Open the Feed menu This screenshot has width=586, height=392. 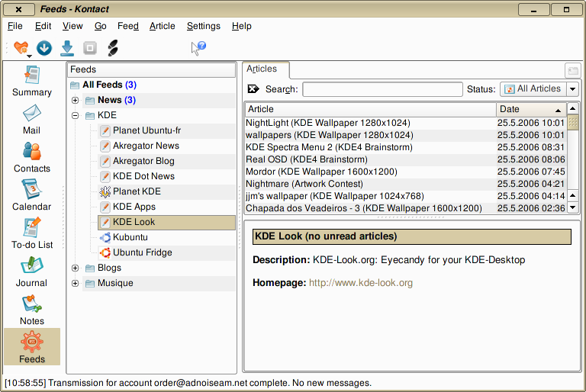128,26
